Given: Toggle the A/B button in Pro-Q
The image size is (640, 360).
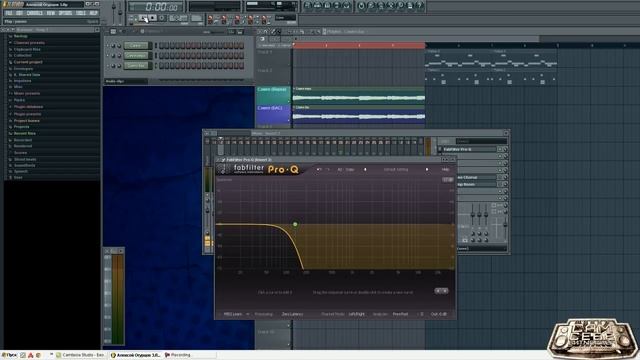Looking at the screenshot, I should 340,169.
